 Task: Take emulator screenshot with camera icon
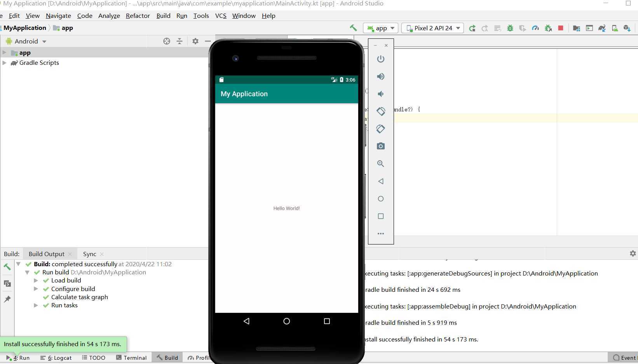click(x=381, y=146)
